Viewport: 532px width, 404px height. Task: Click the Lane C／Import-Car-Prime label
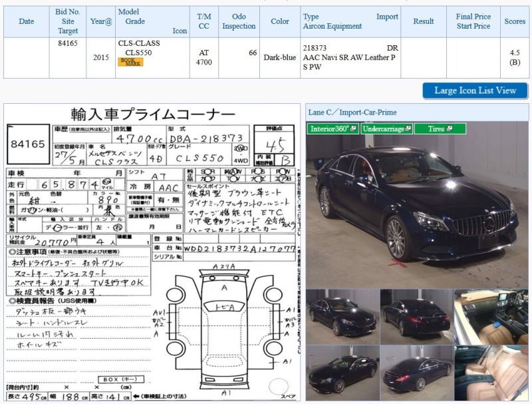[x=352, y=112]
